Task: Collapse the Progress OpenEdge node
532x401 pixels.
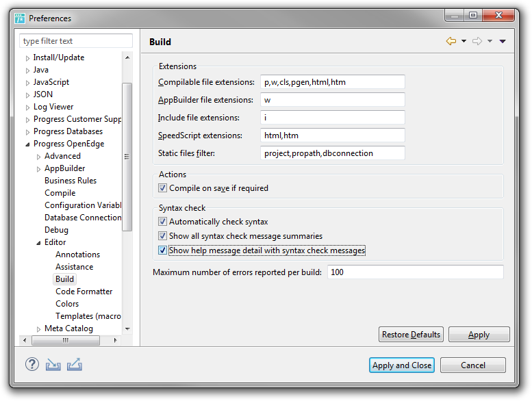Action: (27, 144)
